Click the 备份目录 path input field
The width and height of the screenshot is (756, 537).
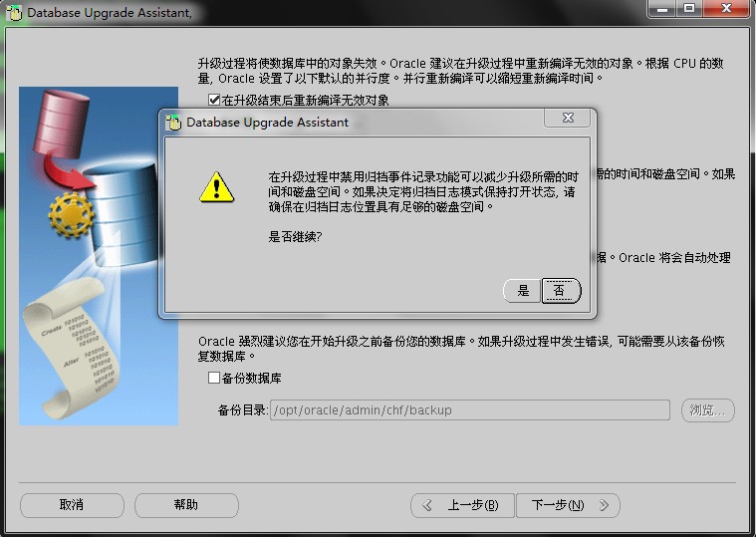[469, 410]
